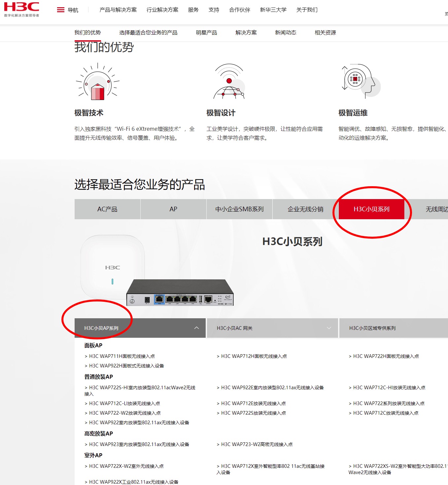
Task: Jump to 新闻动态 section
Action: 286,32
